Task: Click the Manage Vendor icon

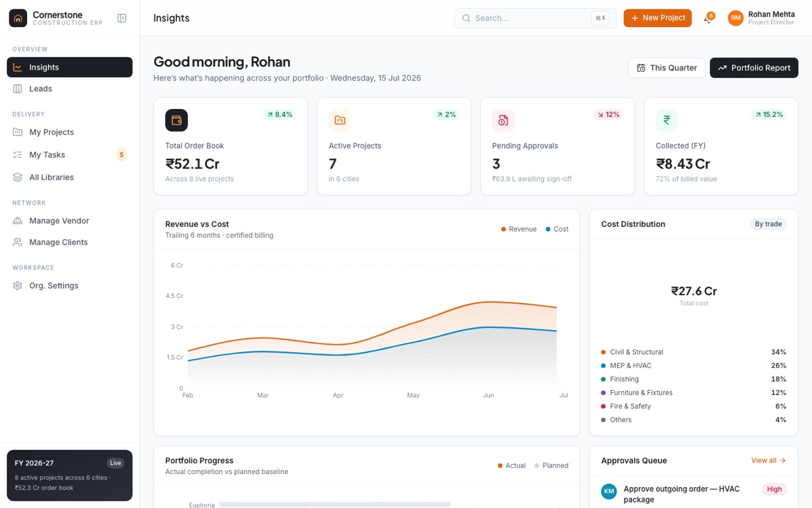Action: click(18, 221)
